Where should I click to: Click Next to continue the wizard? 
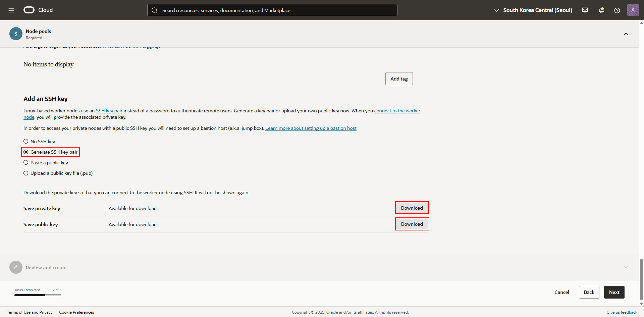tap(614, 292)
